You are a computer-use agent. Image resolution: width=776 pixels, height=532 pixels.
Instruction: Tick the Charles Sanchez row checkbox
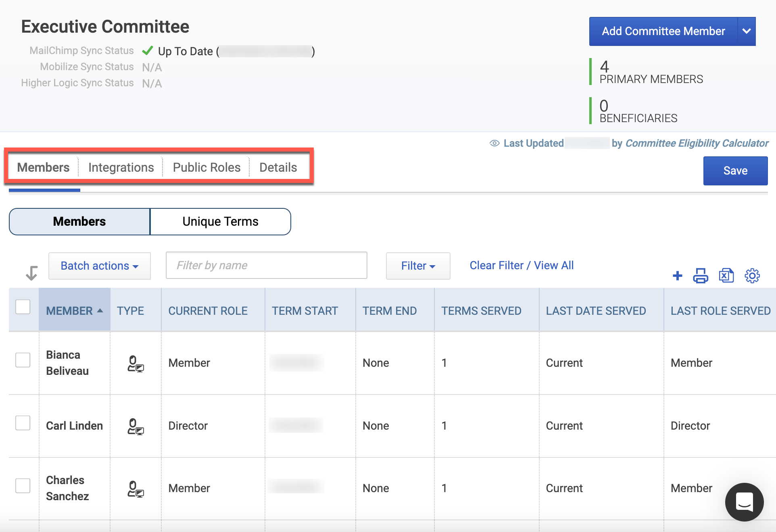(23, 486)
